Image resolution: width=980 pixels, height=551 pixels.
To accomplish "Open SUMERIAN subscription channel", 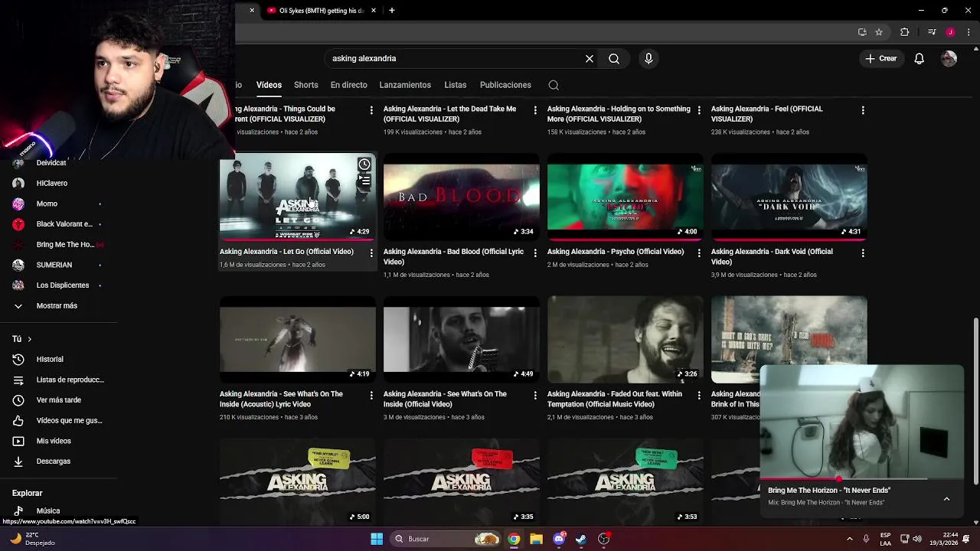I will 54,265.
